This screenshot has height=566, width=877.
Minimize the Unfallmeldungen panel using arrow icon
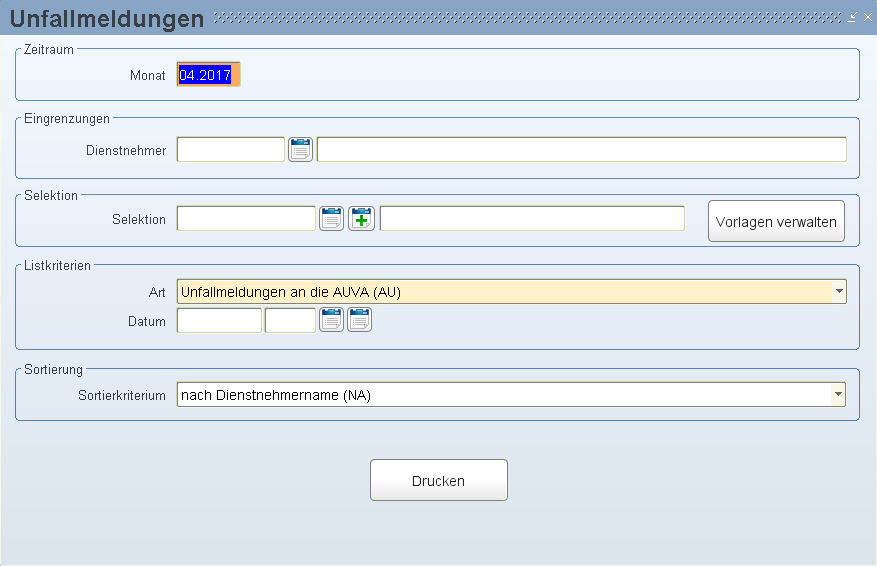point(852,17)
